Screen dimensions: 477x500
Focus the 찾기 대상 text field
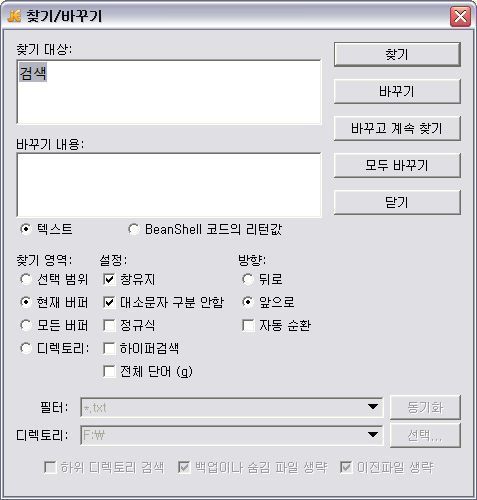[169, 92]
